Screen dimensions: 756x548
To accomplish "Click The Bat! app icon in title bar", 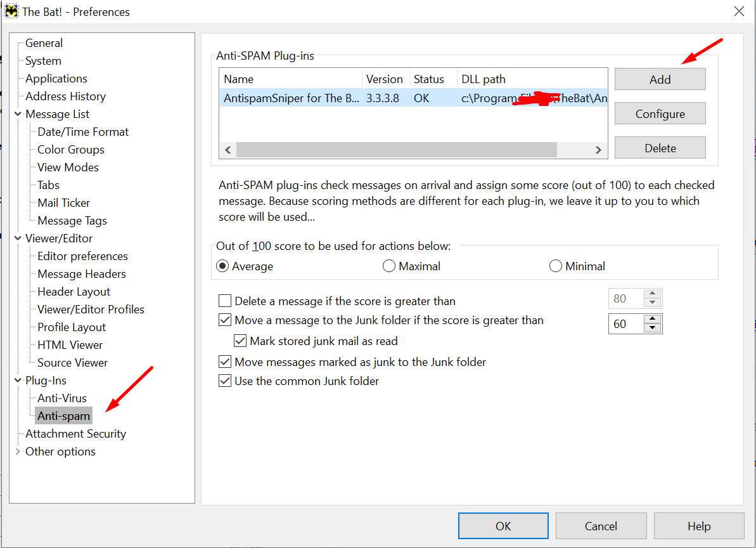I will click(11, 11).
